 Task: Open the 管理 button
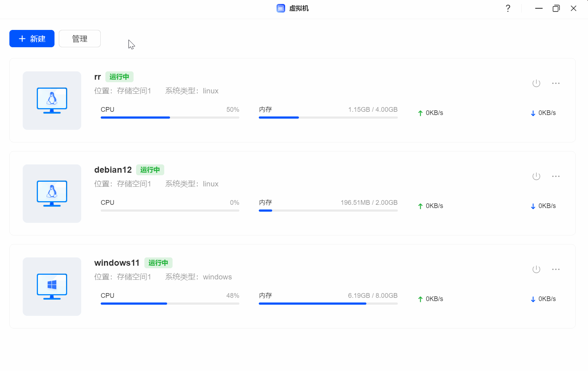(80, 39)
